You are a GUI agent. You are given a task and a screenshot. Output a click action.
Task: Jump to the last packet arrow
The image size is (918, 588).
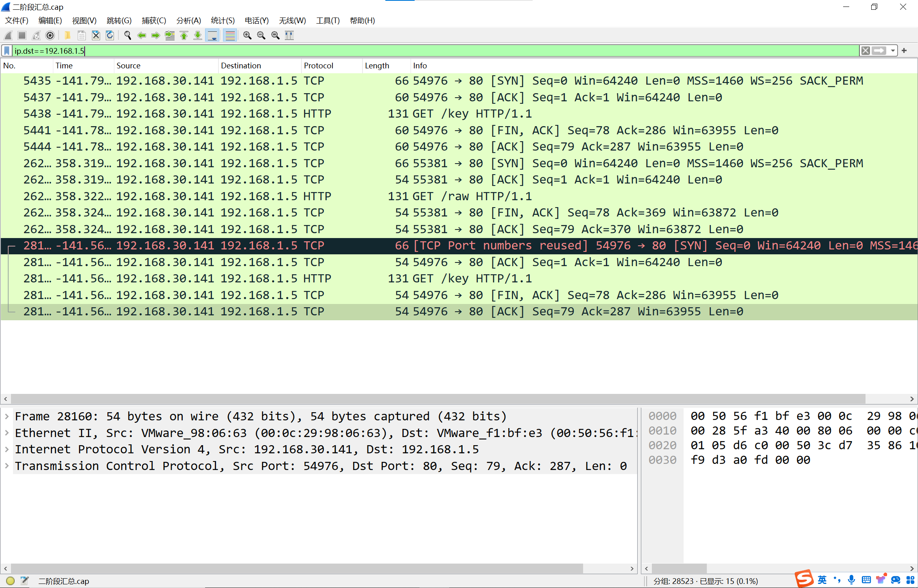tap(198, 36)
